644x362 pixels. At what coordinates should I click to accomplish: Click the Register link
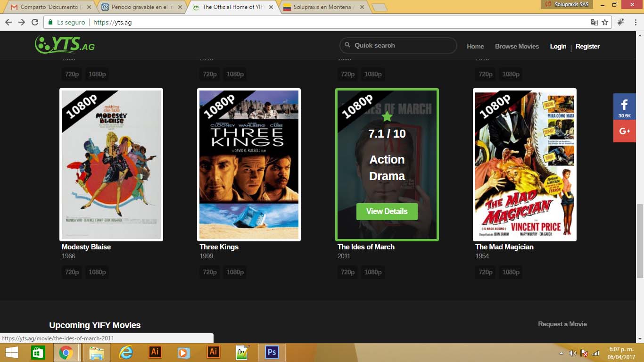(x=587, y=46)
